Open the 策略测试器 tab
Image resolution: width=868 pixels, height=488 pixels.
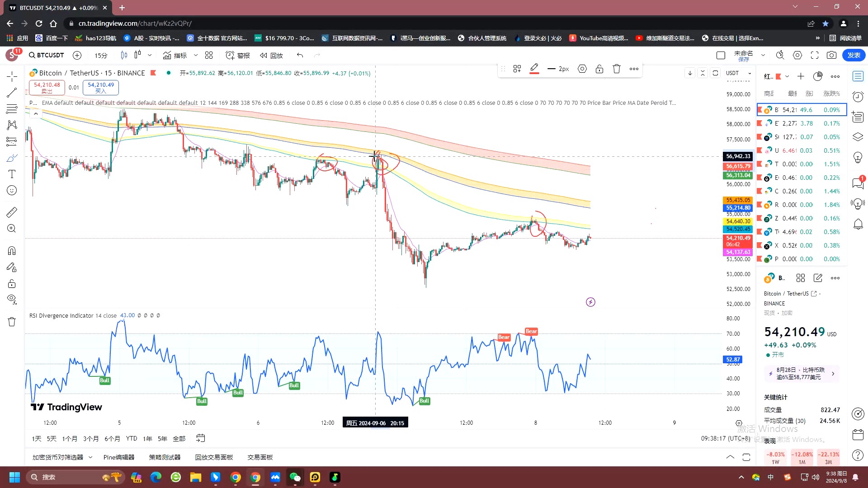pyautogui.click(x=165, y=457)
